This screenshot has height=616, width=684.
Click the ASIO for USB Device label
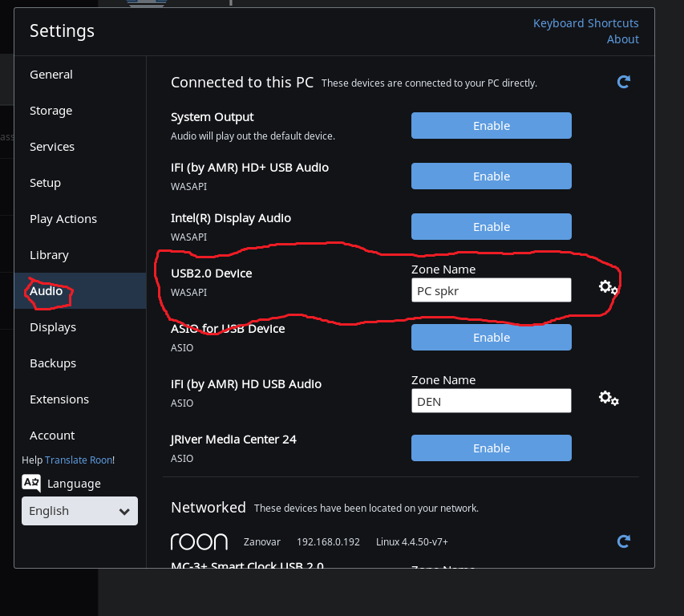pyautogui.click(x=228, y=329)
